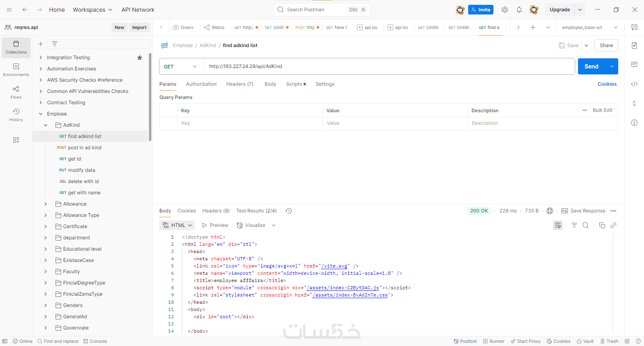Image resolution: width=644 pixels, height=346 pixels.
Task: Create a new collection with plus icon
Action: [41, 44]
